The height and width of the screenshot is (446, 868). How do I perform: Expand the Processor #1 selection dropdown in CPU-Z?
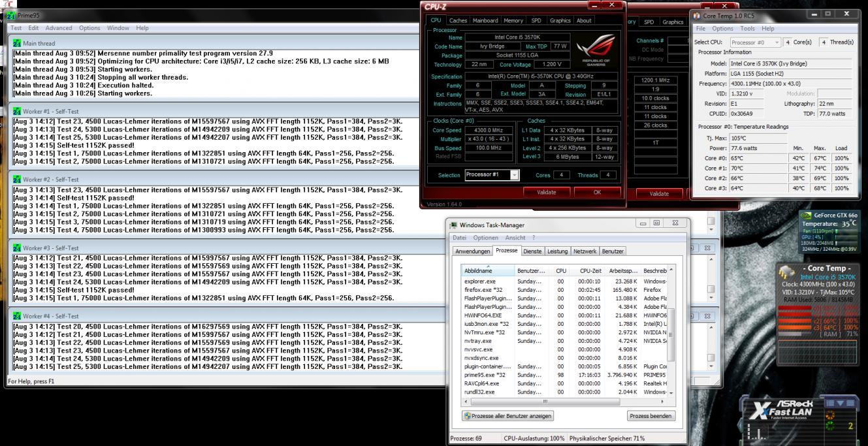click(514, 175)
